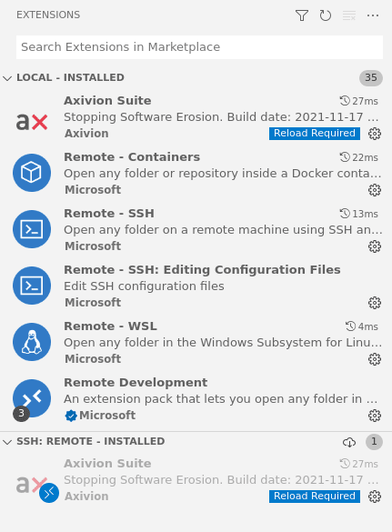Open manage gear for local Axivion Suite
Screen dimensions: 392x532
click(375, 134)
